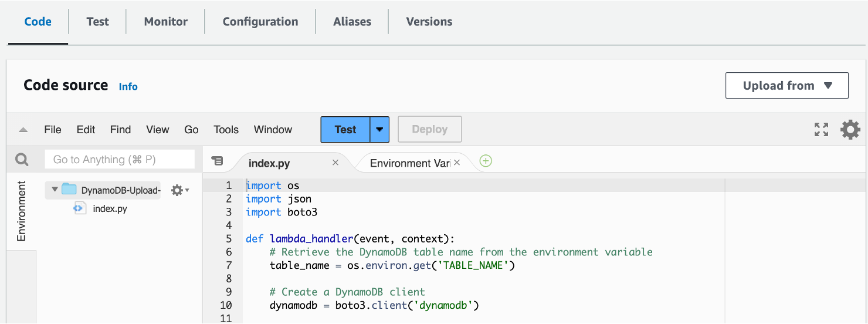
Task: Open the Tools menu
Action: pos(226,130)
